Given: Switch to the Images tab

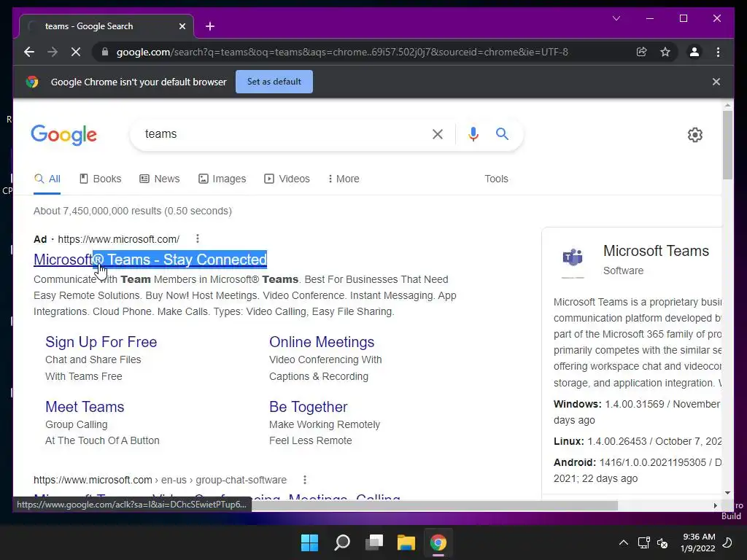Looking at the screenshot, I should (x=222, y=179).
